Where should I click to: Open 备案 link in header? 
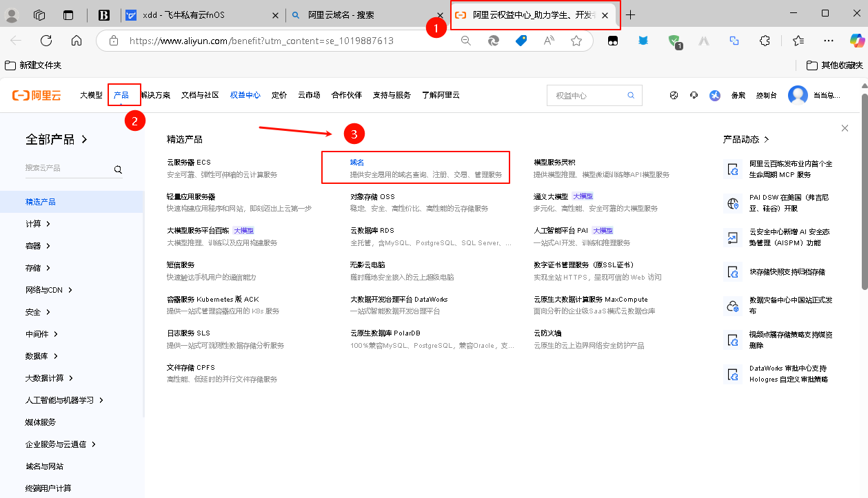738,95
